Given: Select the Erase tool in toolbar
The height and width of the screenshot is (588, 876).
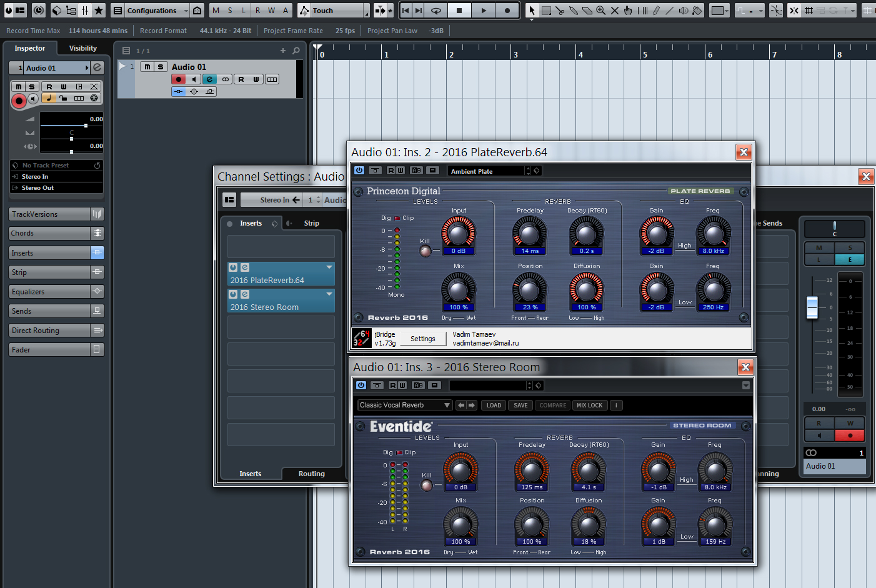Looking at the screenshot, I should pyautogui.click(x=587, y=11).
